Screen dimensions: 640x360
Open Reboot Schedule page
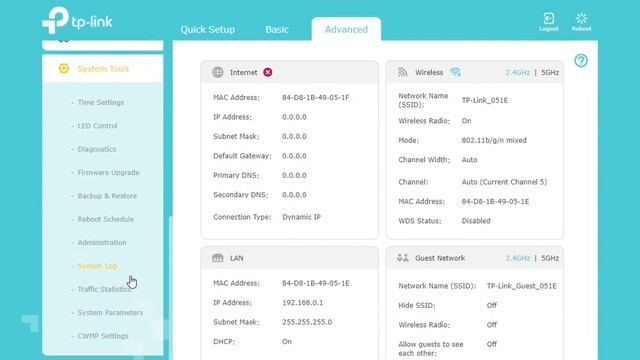coord(105,219)
